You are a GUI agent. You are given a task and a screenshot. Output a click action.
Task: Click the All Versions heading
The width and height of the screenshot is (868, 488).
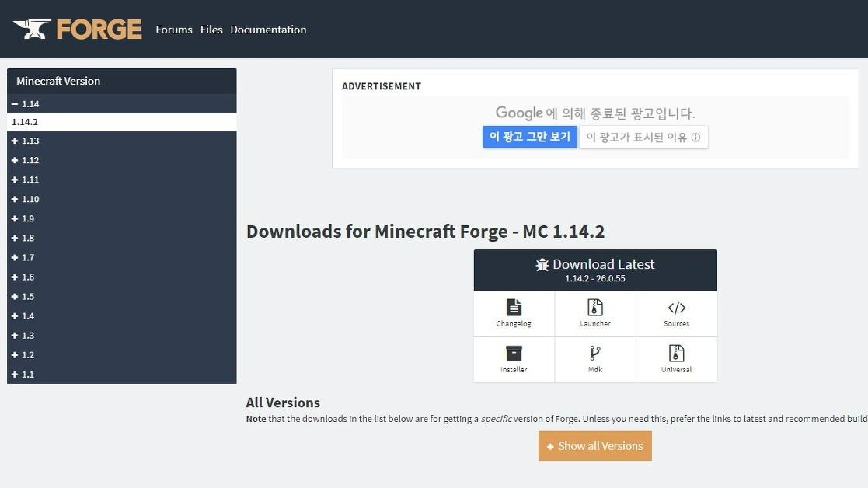[x=283, y=403]
